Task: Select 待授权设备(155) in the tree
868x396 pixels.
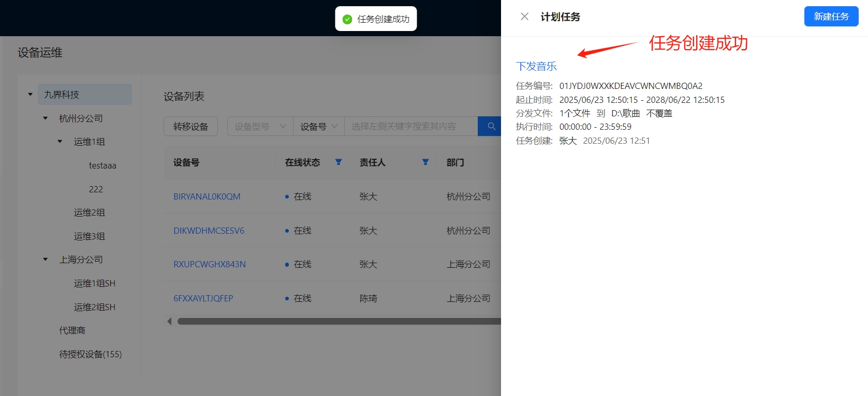Action: (x=90, y=354)
